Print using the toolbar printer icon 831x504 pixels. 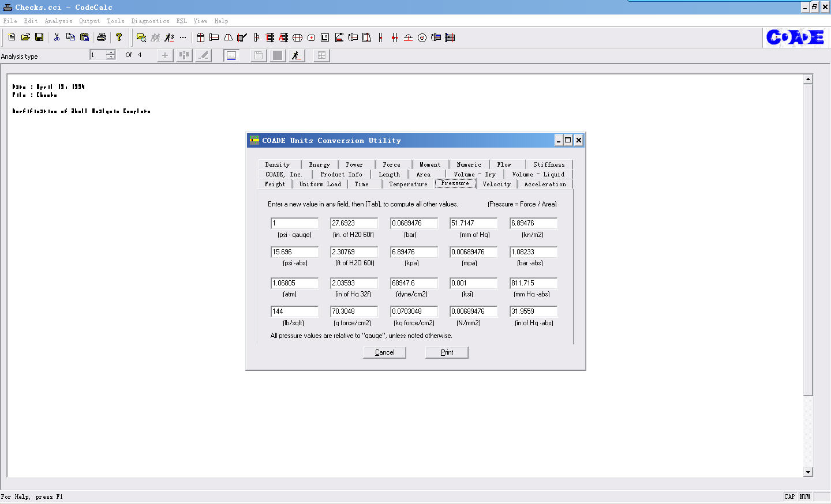tap(102, 37)
